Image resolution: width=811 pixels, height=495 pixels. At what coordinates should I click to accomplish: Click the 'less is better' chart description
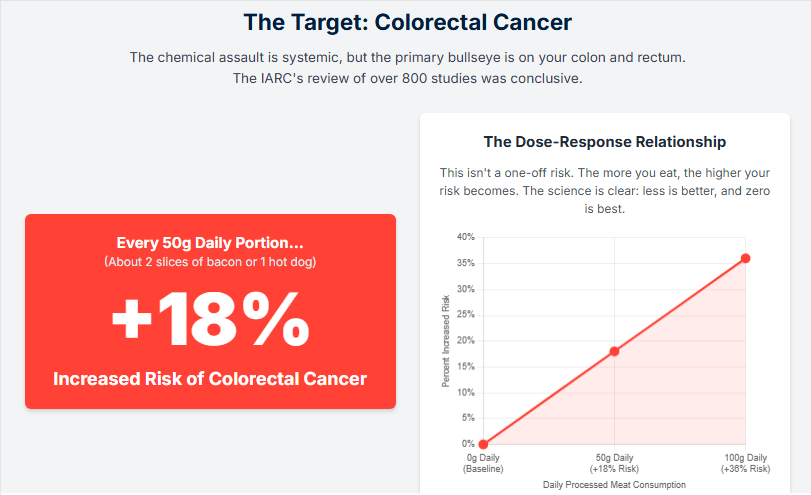coord(605,190)
